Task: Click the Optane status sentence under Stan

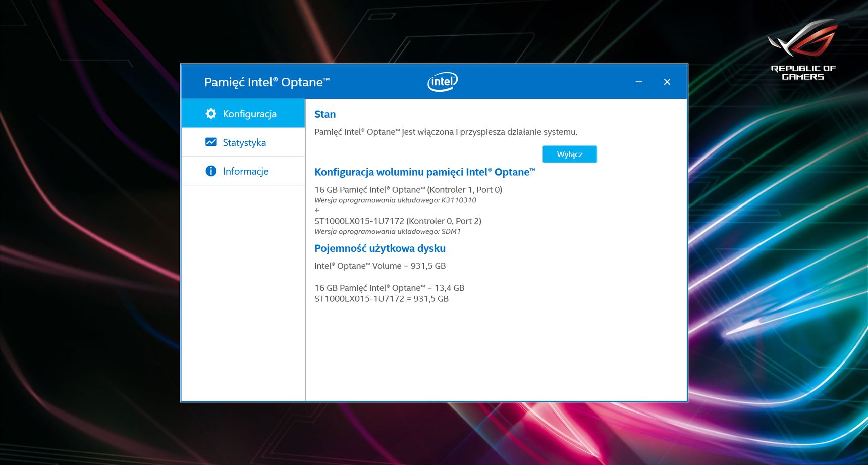Action: [446, 132]
